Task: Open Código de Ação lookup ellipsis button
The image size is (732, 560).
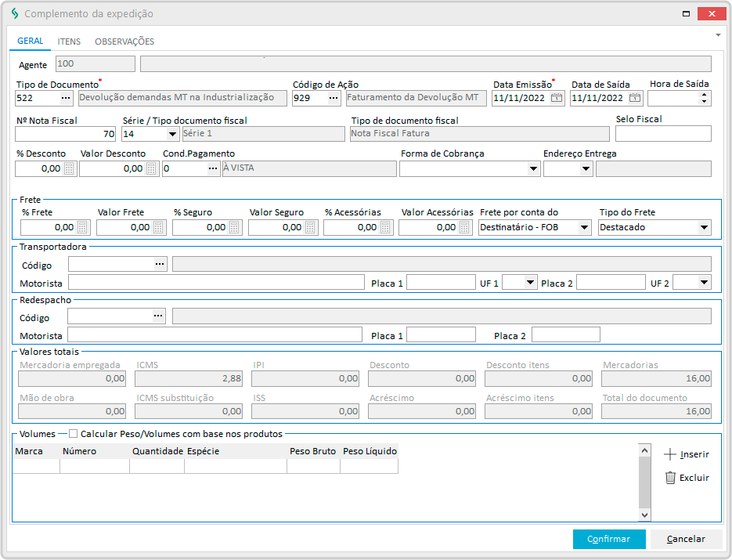Action: click(334, 98)
